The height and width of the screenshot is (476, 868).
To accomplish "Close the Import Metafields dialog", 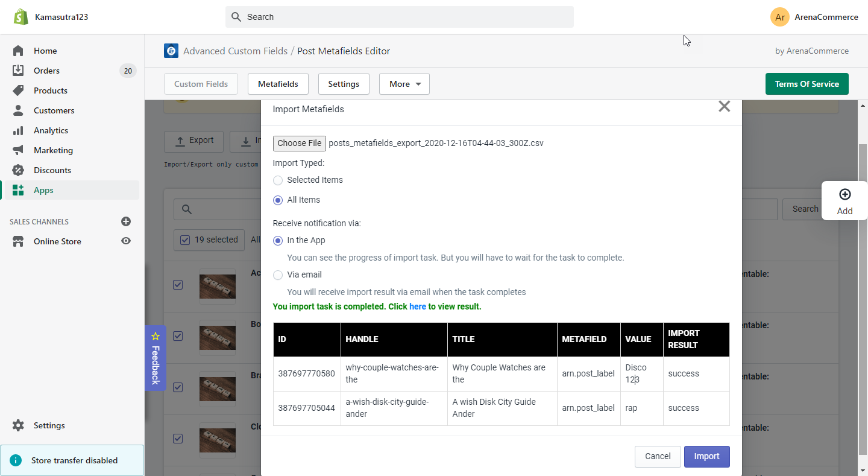I will tap(725, 107).
